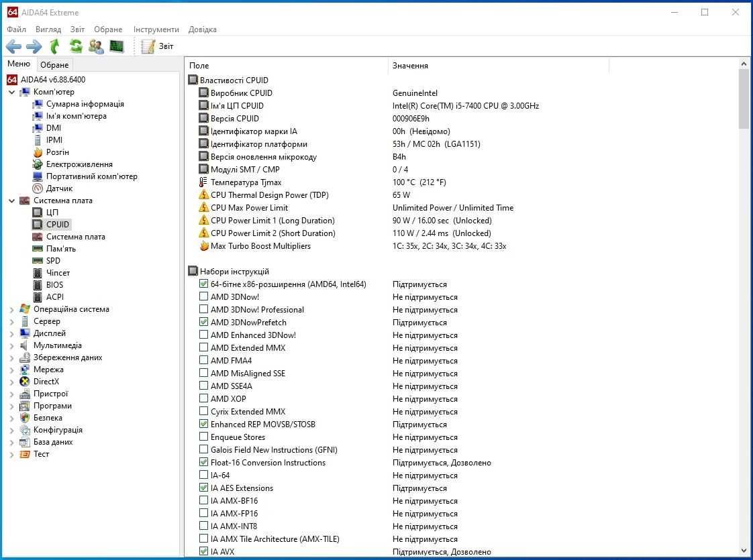Expand the Дисплей node
The height and width of the screenshot is (560, 753).
tap(11, 333)
